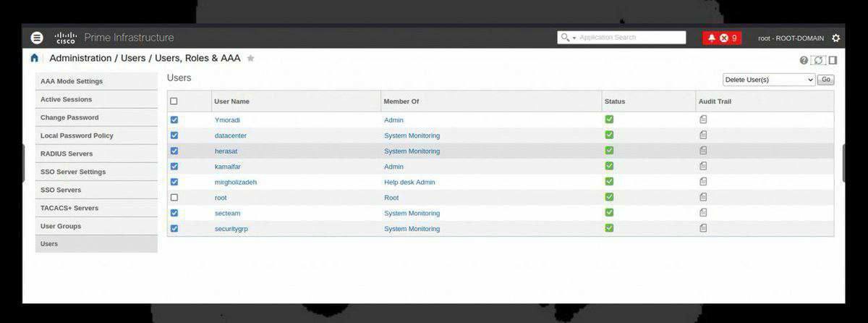Open audit trail for kamalfar
Image resolution: width=868 pixels, height=323 pixels.
click(703, 166)
